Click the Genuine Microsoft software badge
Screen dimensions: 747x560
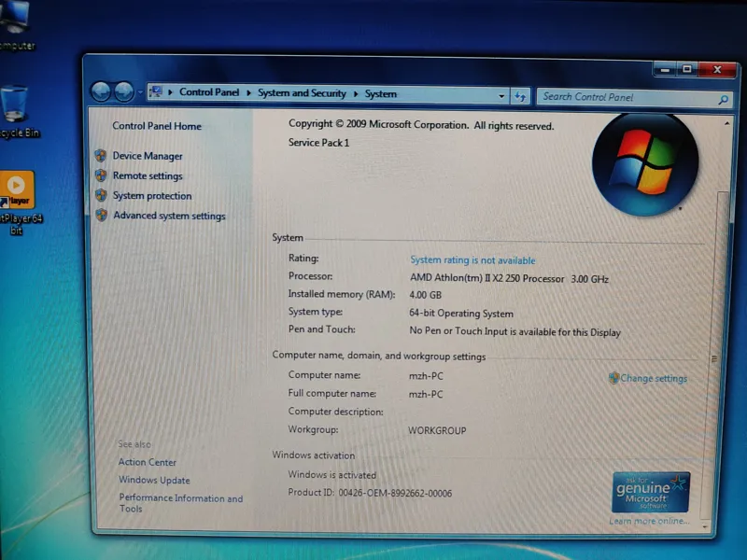(651, 492)
